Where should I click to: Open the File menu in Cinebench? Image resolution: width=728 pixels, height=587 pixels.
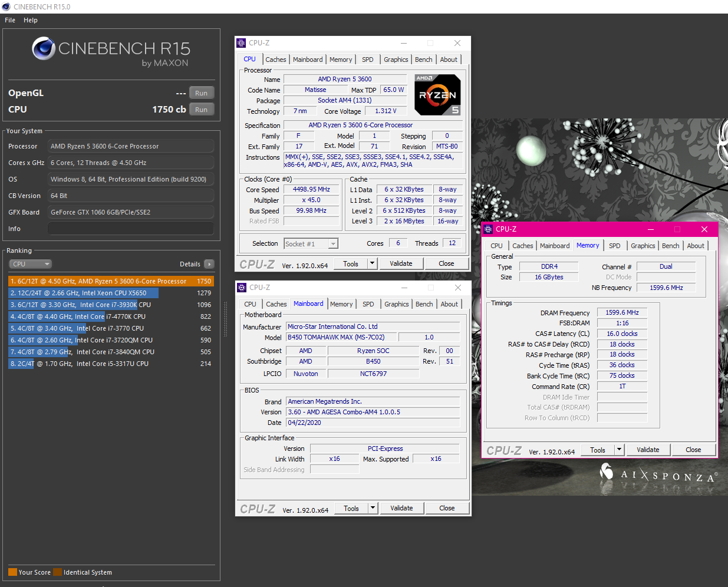[10, 20]
